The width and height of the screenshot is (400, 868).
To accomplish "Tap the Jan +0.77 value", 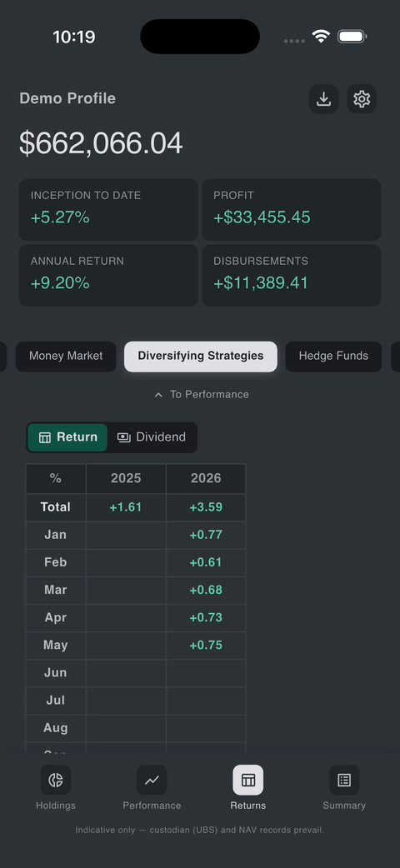I will coord(206,535).
